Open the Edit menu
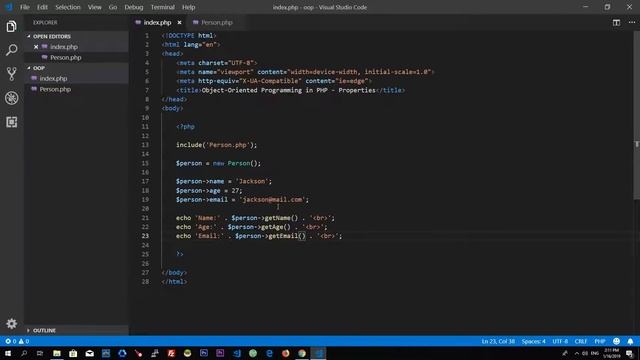Viewport: 640px width, 360px height. click(x=42, y=7)
